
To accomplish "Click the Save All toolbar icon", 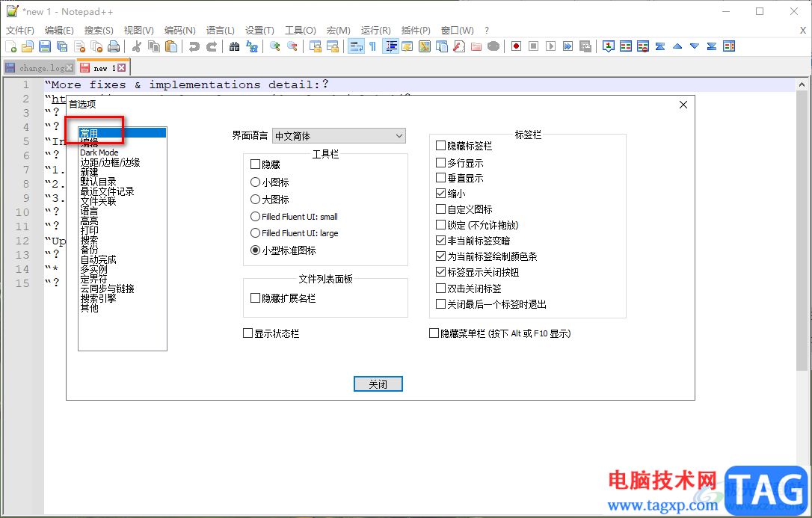I will [62, 46].
